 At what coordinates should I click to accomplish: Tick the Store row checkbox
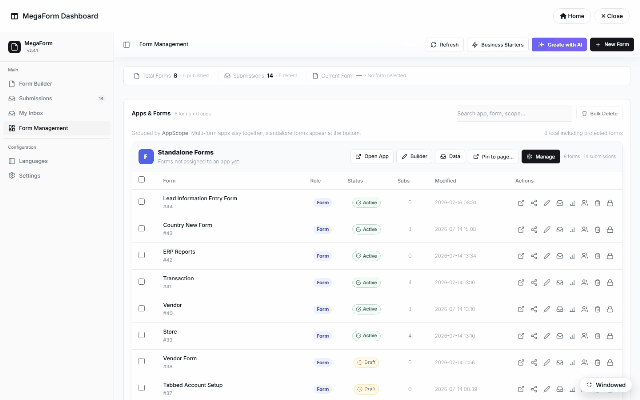tap(142, 335)
